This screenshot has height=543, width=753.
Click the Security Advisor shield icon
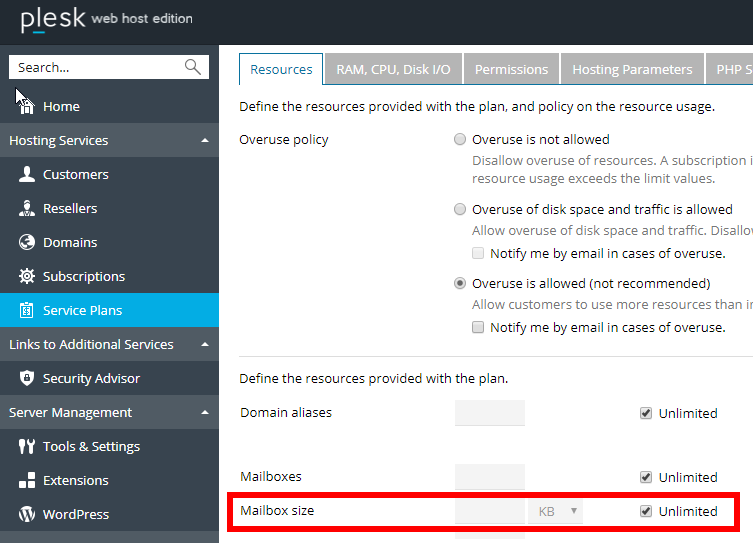click(x=26, y=378)
